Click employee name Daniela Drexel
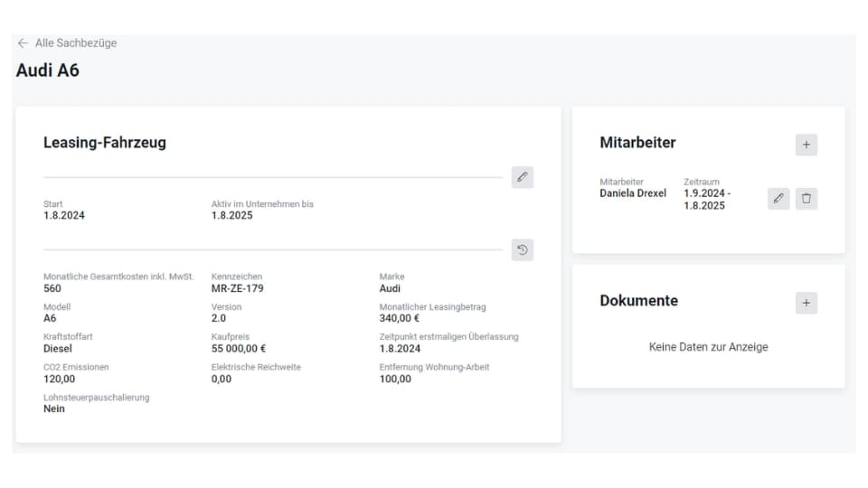 click(633, 193)
